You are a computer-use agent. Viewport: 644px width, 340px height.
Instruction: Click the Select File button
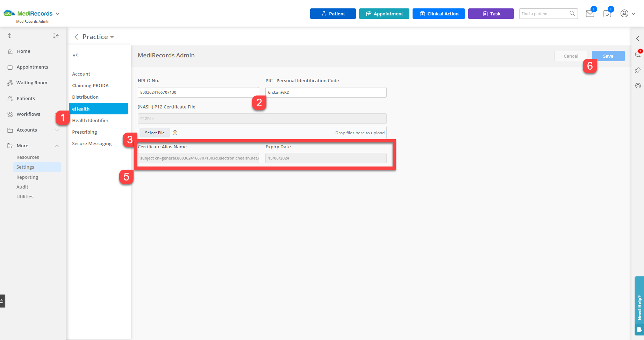coord(155,133)
